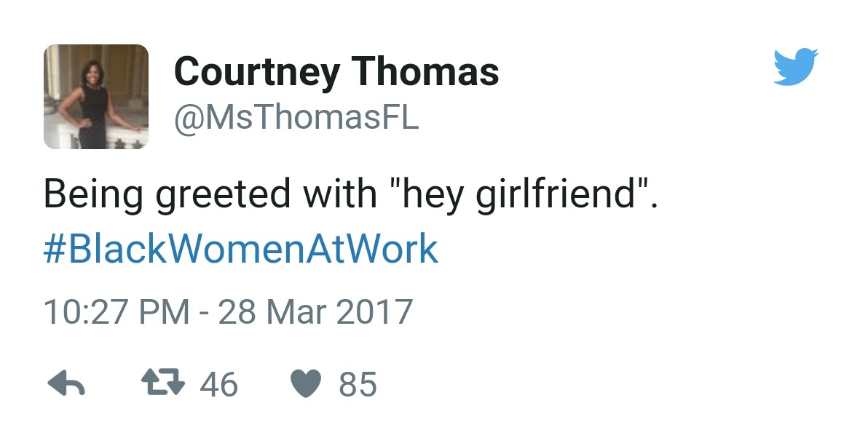Image resolution: width=868 pixels, height=430 pixels.
Task: Open the #BlackWomenAtWork hashtag
Action: 240,249
